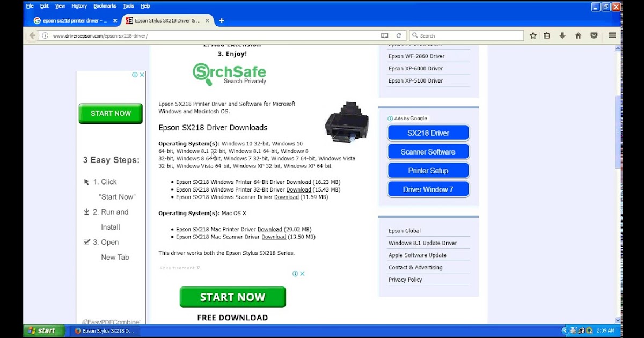Bookmark this page with the star icon
Image resolution: width=644 pixels, height=338 pixels.
(533, 35)
